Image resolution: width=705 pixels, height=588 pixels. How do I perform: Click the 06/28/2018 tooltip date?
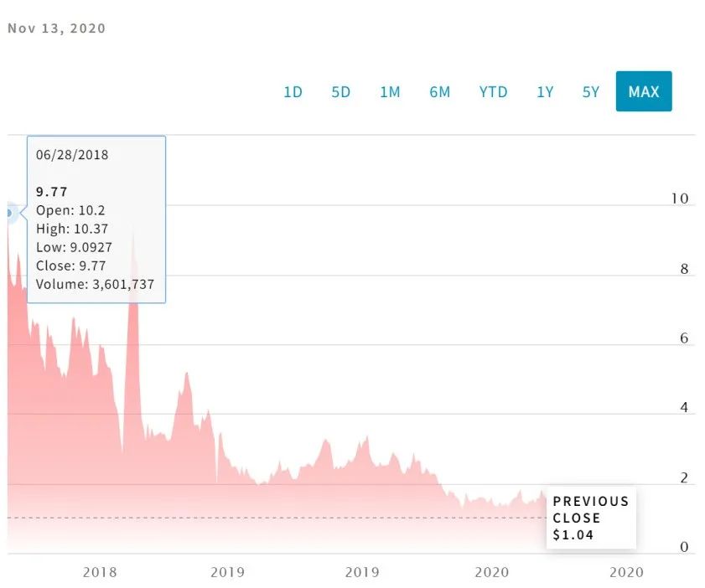72,155
